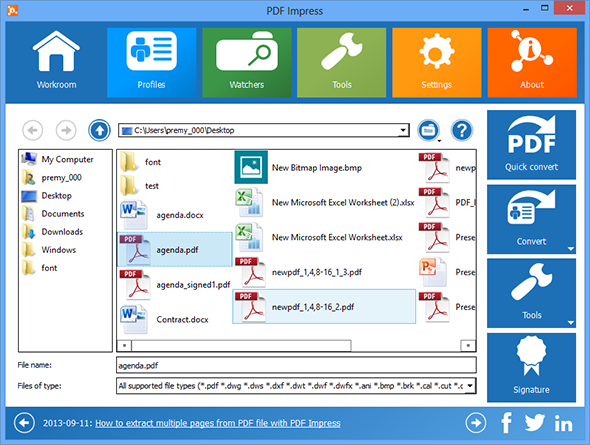Image resolution: width=590 pixels, height=445 pixels.
Task: Select Downloads in sidebar
Action: (52, 232)
